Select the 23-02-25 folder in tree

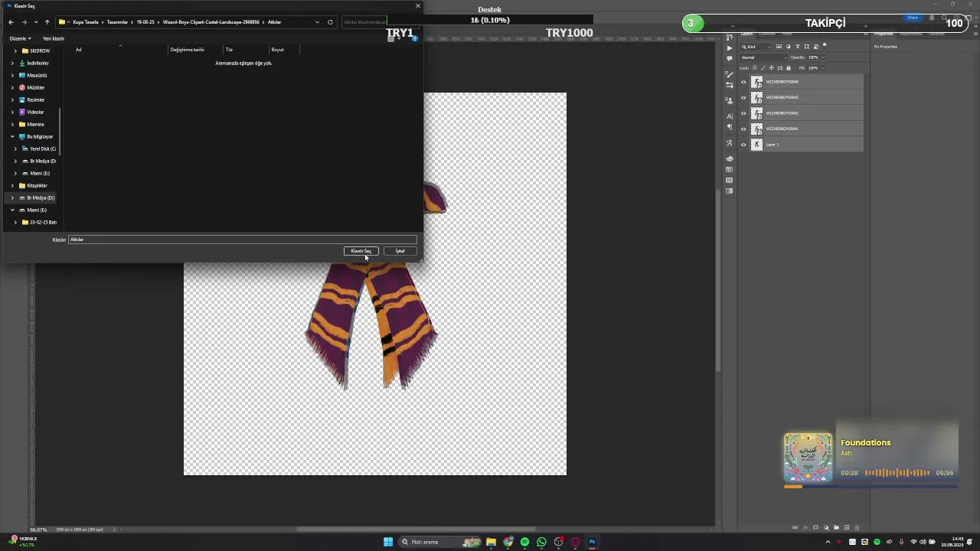[43, 222]
